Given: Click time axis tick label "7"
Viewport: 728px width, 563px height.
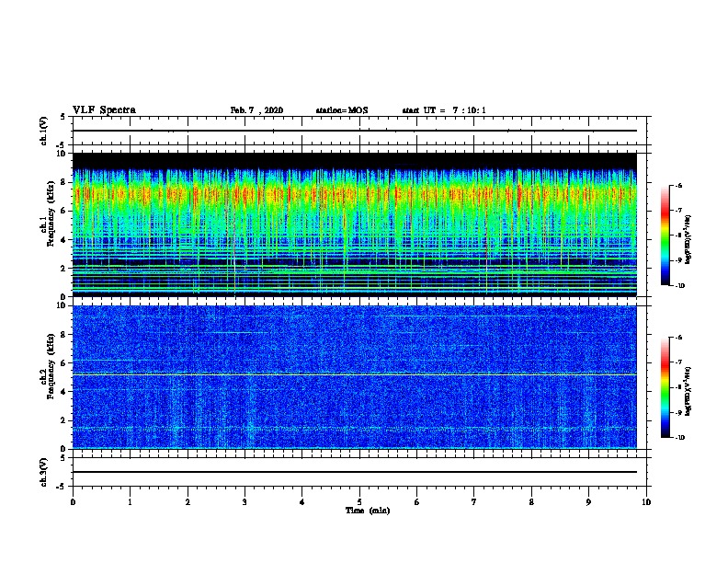Looking at the screenshot, I should [474, 502].
